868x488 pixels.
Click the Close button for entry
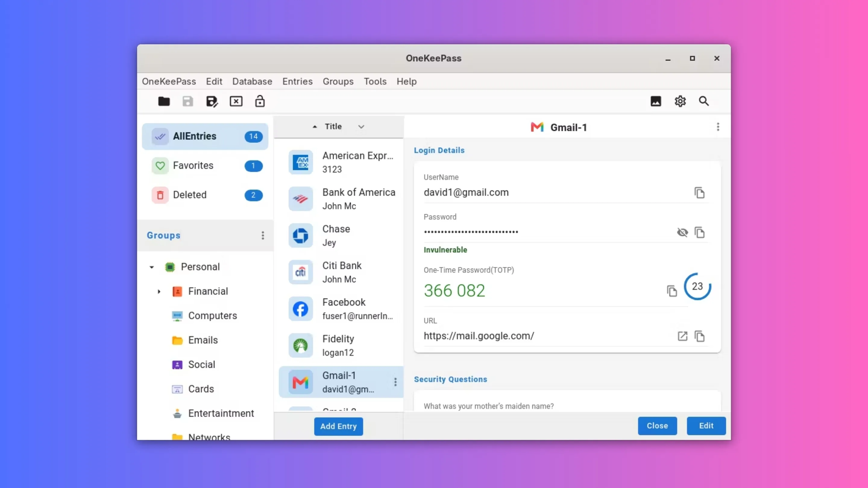(657, 426)
